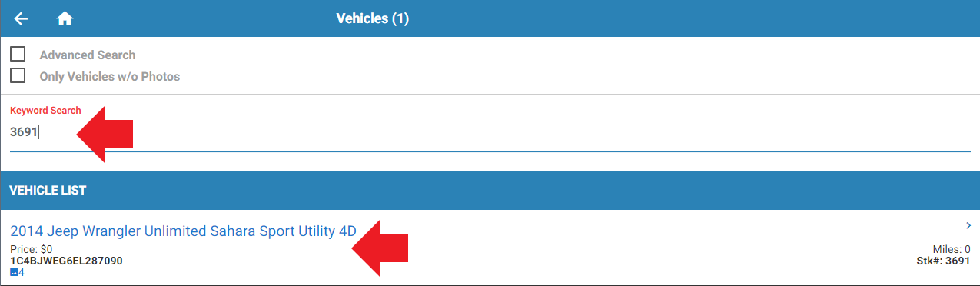980x286 pixels.
Task: Click the red arrow beside the Jeep title
Action: click(380, 247)
